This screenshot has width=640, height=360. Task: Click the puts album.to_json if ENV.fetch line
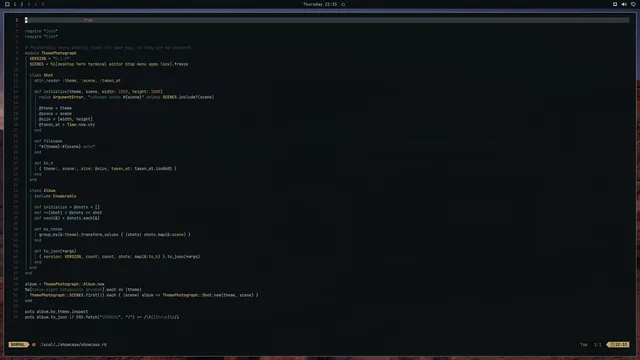[102, 317]
